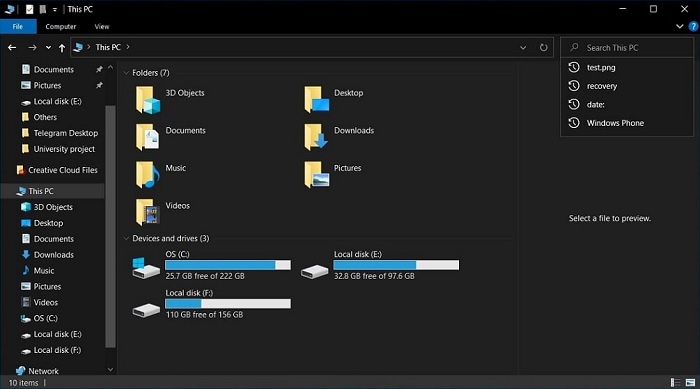700x389 pixels.
Task: Select Downloads in navigation pane
Action: pos(54,255)
